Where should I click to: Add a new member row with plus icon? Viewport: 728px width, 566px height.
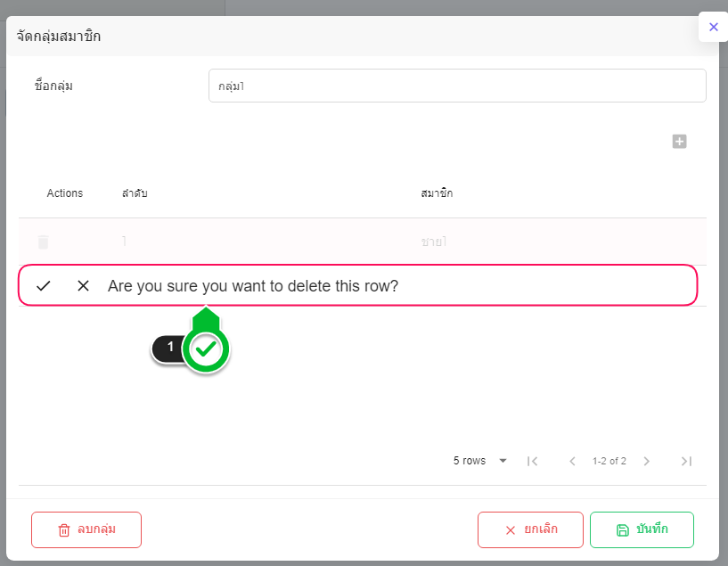(679, 142)
